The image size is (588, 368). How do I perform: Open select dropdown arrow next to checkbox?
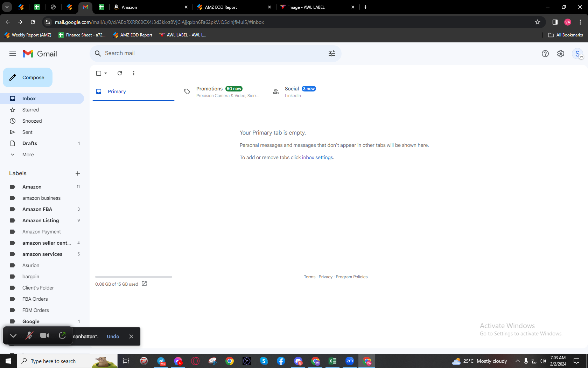(x=106, y=73)
